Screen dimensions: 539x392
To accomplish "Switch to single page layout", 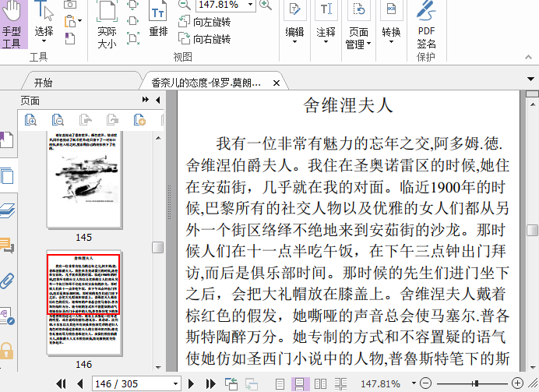I will [280, 383].
